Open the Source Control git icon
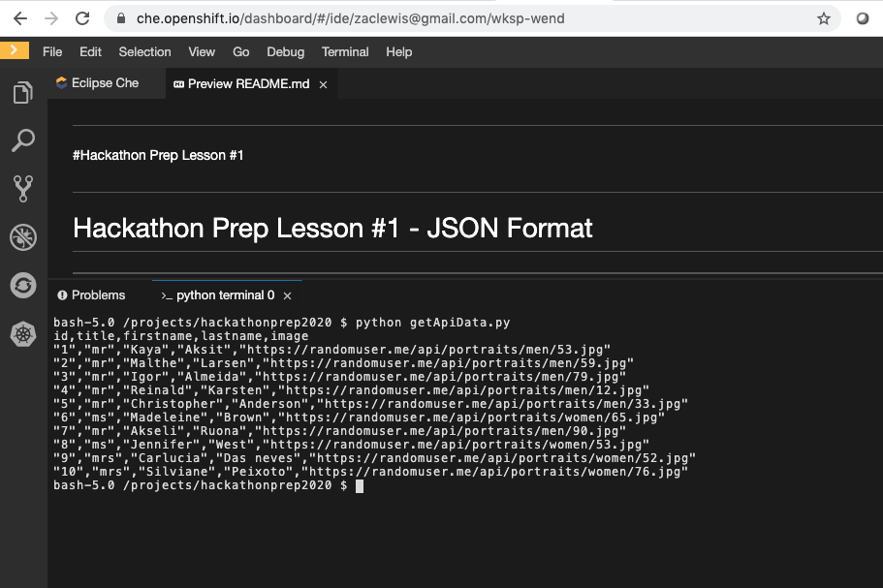Viewport: 883px width, 588px height. 22,189
